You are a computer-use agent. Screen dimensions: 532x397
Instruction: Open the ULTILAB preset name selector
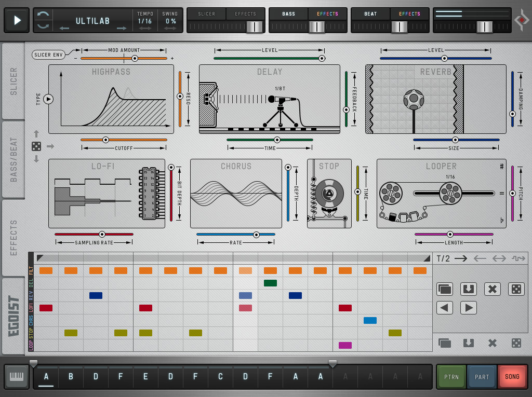coord(93,21)
